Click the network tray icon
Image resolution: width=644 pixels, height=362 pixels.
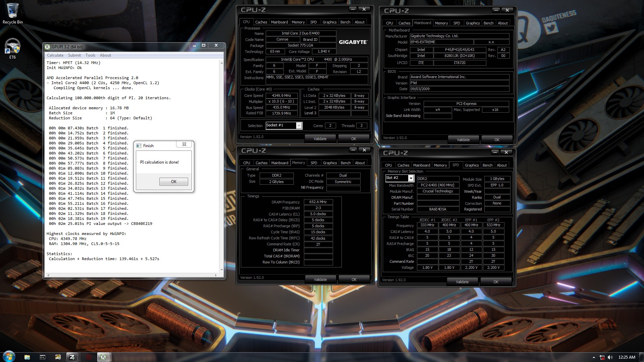pos(602,357)
